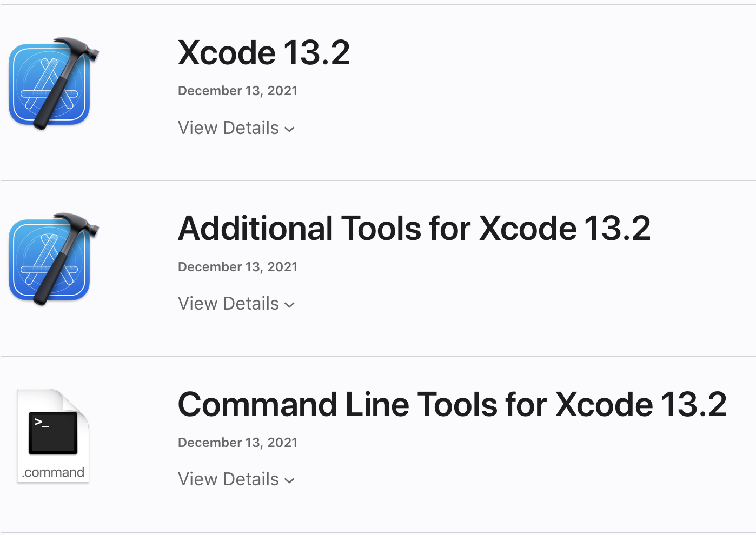The image size is (756, 535).
Task: Expand the chevron beside Xcode 13.2 View Details
Action: [290, 129]
